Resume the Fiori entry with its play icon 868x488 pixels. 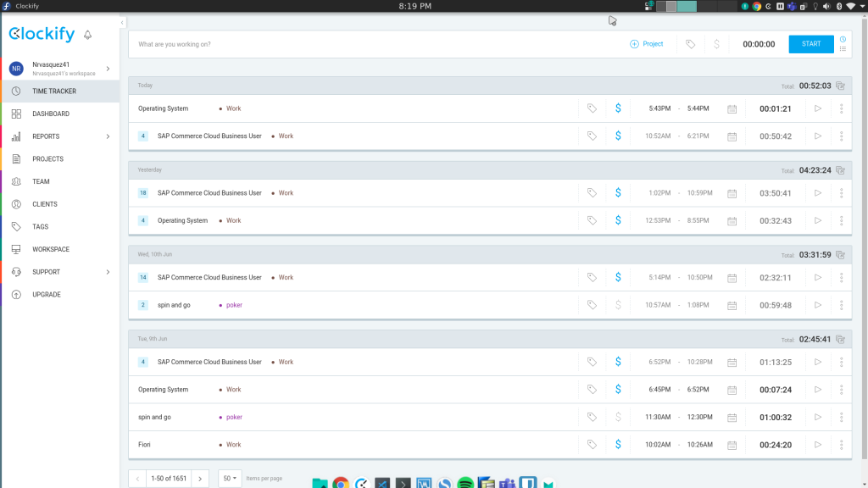pos(816,444)
